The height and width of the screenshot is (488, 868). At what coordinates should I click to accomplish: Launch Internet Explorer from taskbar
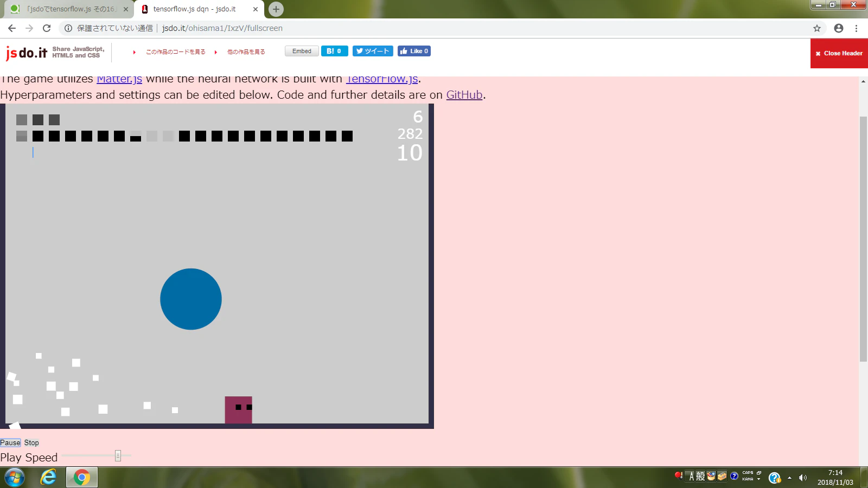pyautogui.click(x=48, y=478)
